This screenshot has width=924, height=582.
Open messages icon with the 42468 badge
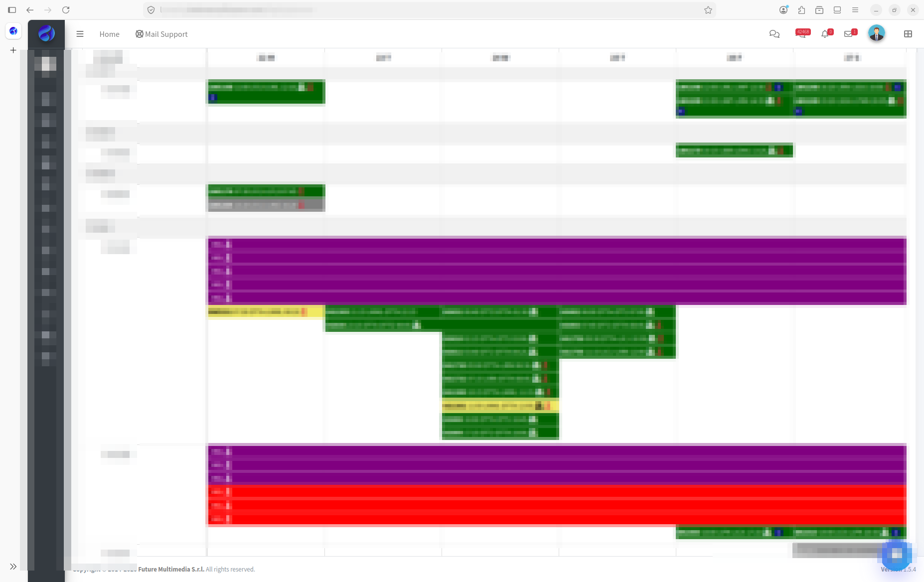tap(802, 33)
